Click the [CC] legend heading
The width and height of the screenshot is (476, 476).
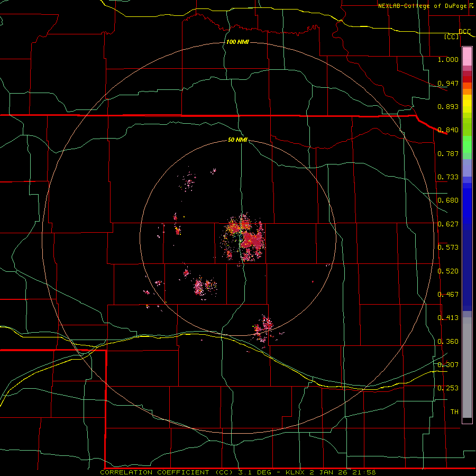point(452,36)
